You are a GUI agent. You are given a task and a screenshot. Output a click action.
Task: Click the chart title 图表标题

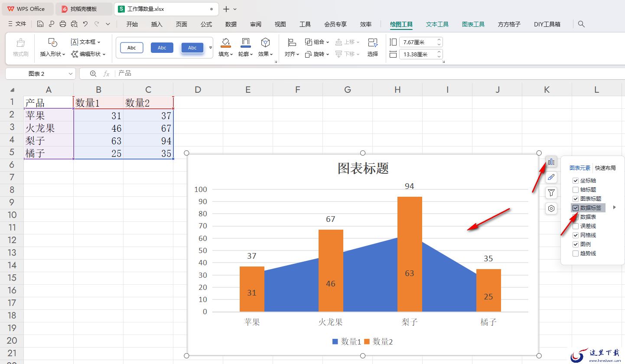click(x=363, y=169)
